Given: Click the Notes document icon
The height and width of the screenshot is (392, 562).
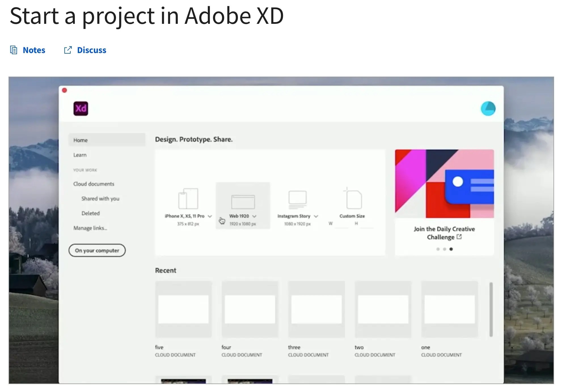Looking at the screenshot, I should [13, 50].
